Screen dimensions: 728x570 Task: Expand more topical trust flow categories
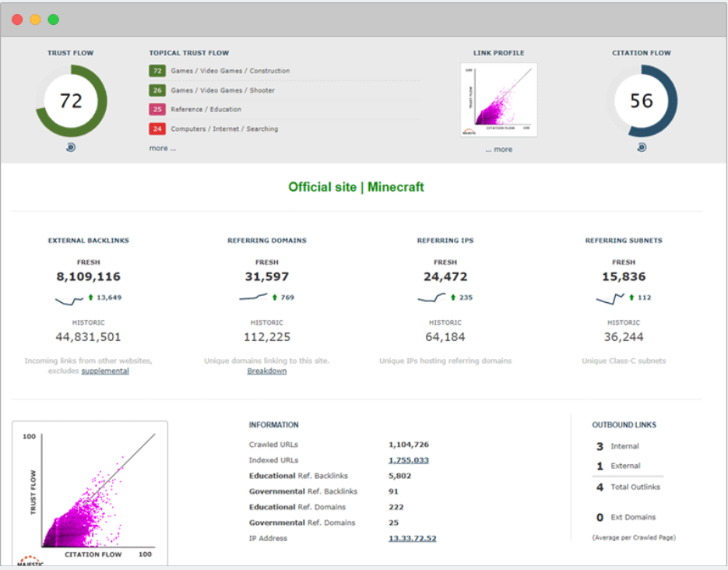pyautogui.click(x=163, y=149)
